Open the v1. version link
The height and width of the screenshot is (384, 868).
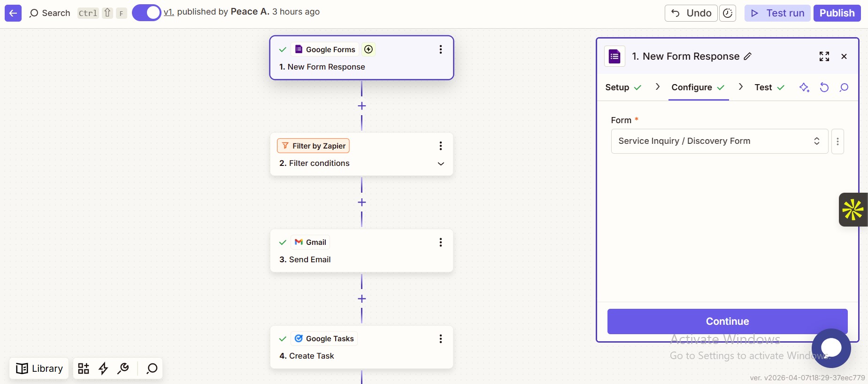(169, 12)
